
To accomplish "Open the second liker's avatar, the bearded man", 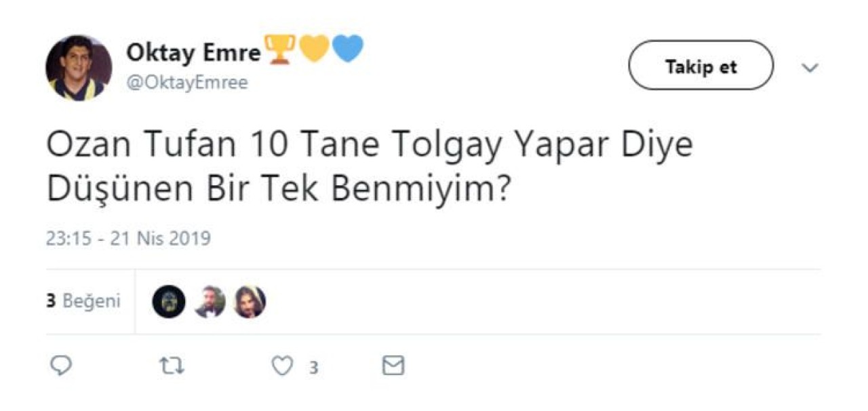I will click(x=210, y=302).
